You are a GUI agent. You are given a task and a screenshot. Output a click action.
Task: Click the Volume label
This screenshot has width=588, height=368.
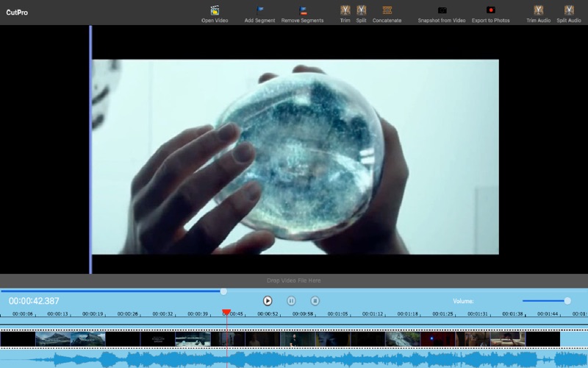click(463, 301)
